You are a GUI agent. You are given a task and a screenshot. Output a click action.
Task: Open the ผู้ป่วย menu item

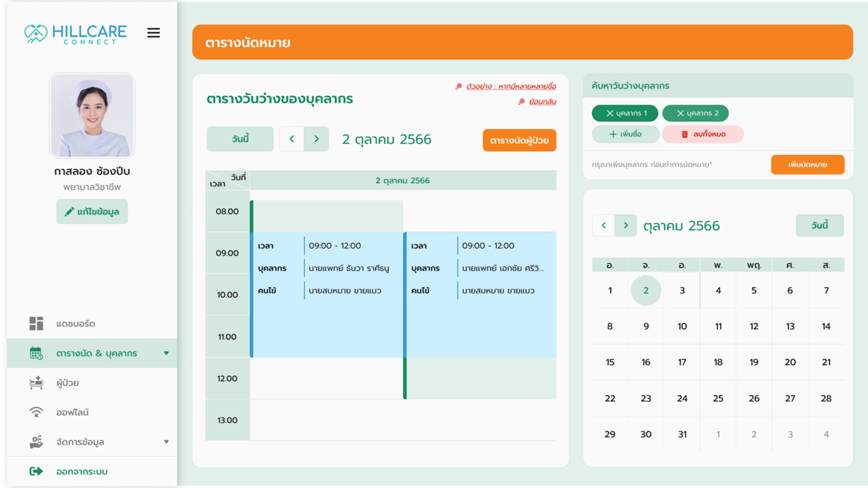[x=68, y=383]
